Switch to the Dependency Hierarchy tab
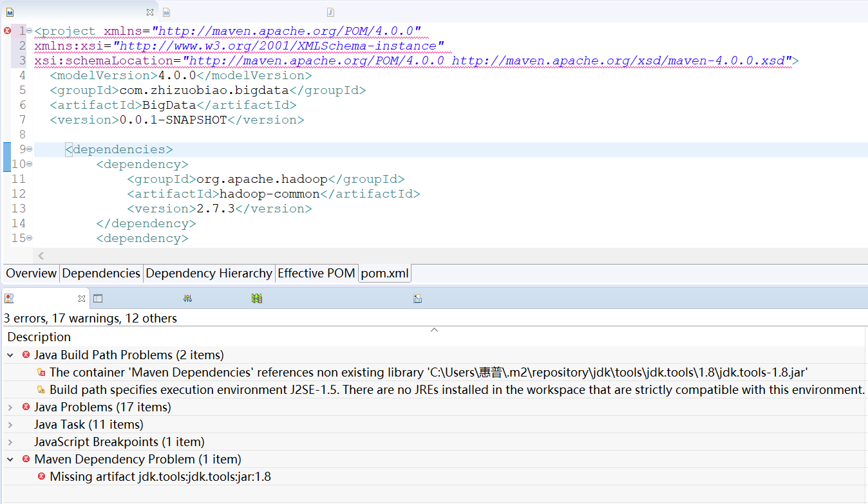Image resolution: width=868 pixels, height=504 pixels. pyautogui.click(x=209, y=273)
